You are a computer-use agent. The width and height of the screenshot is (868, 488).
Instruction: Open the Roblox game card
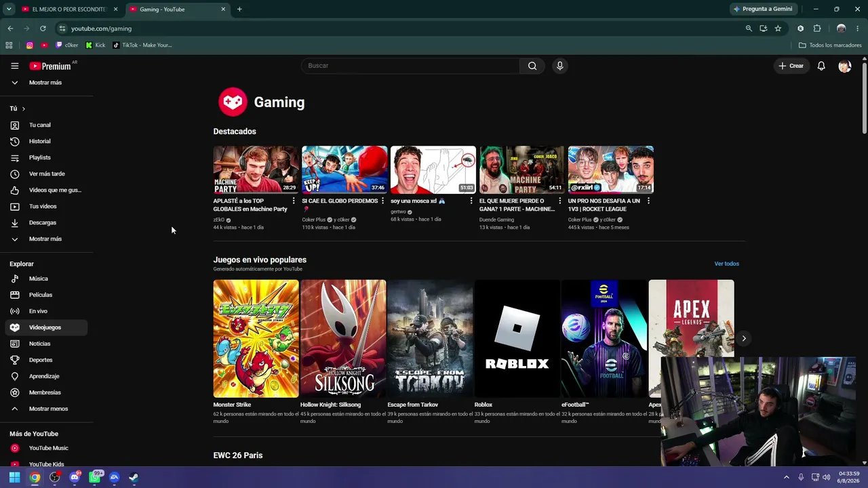click(517, 352)
